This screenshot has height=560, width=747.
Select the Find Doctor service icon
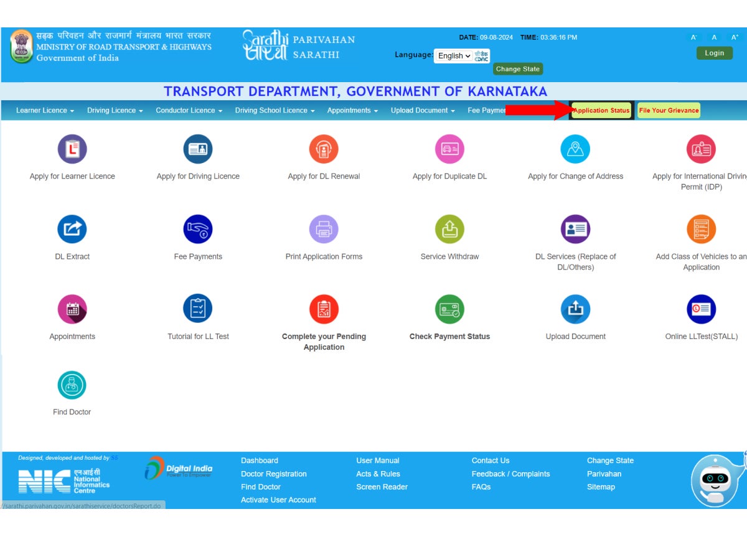click(x=72, y=384)
